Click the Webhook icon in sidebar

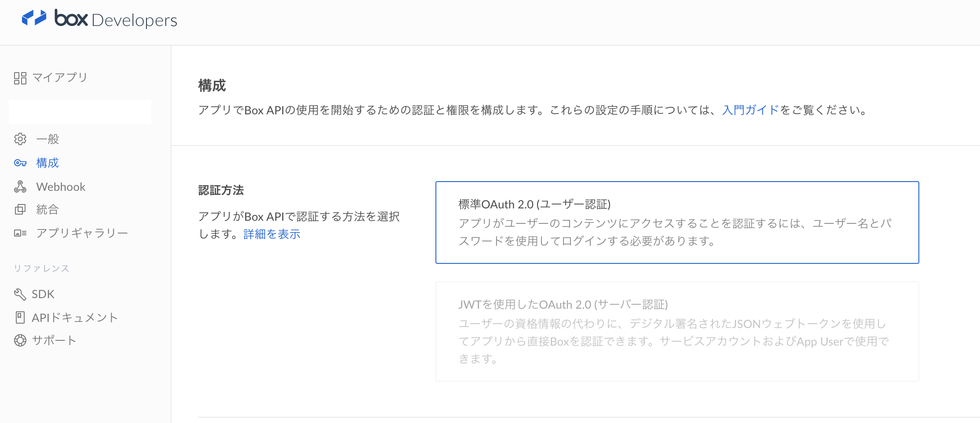coord(20,187)
